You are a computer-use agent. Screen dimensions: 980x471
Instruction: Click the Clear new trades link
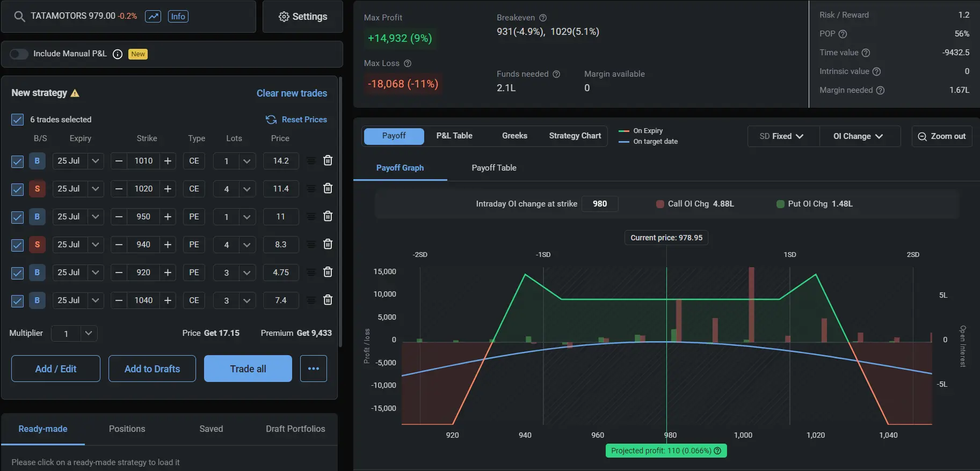[x=292, y=93]
